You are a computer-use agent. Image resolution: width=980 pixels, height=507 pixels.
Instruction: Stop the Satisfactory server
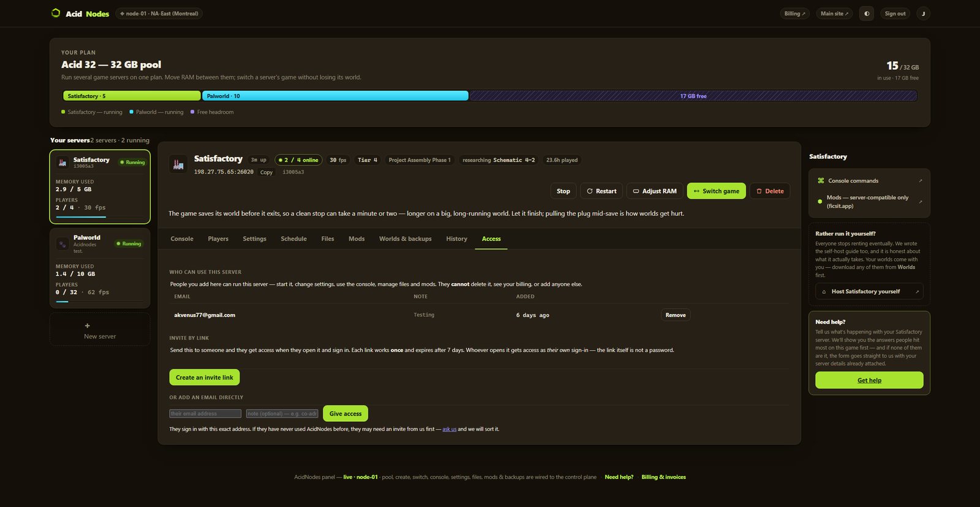[563, 191]
